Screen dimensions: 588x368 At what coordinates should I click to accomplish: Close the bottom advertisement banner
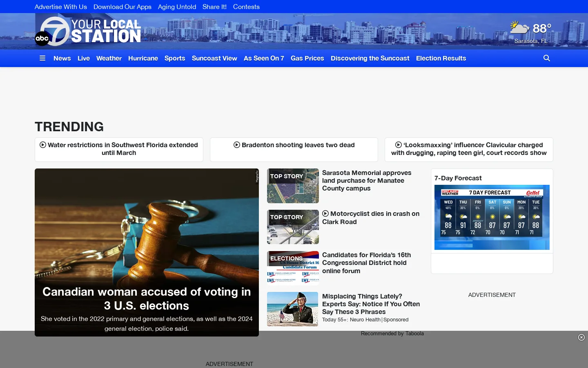pos(581,337)
